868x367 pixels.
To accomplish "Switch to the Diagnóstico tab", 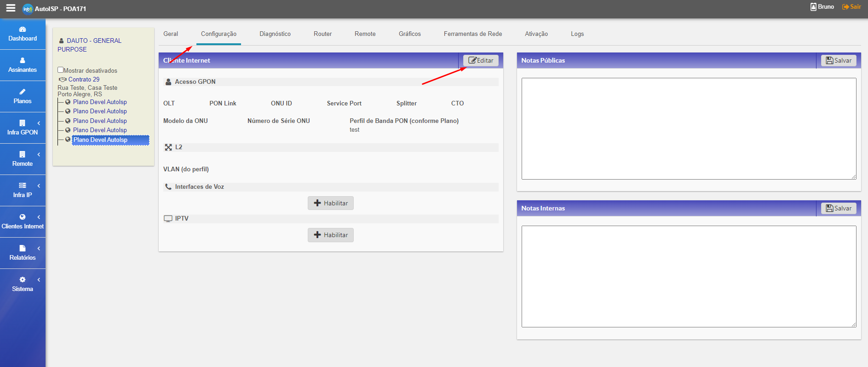I will [275, 34].
